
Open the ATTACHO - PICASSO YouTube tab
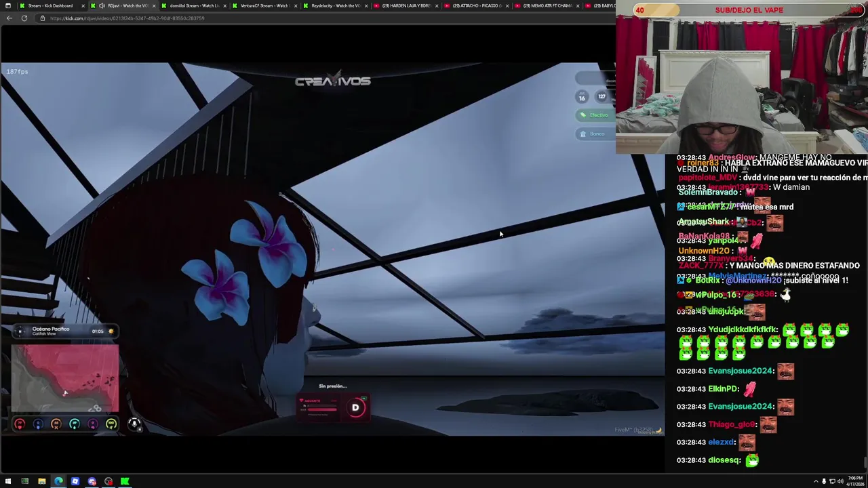477,5
